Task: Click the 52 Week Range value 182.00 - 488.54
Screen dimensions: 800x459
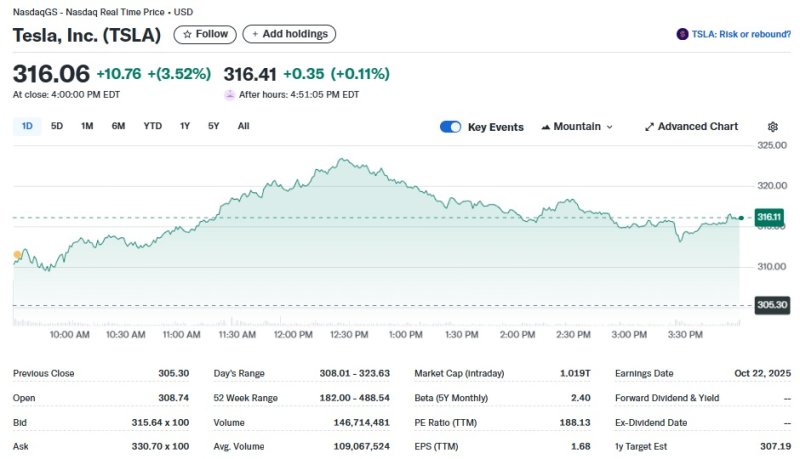Action: tap(355, 398)
